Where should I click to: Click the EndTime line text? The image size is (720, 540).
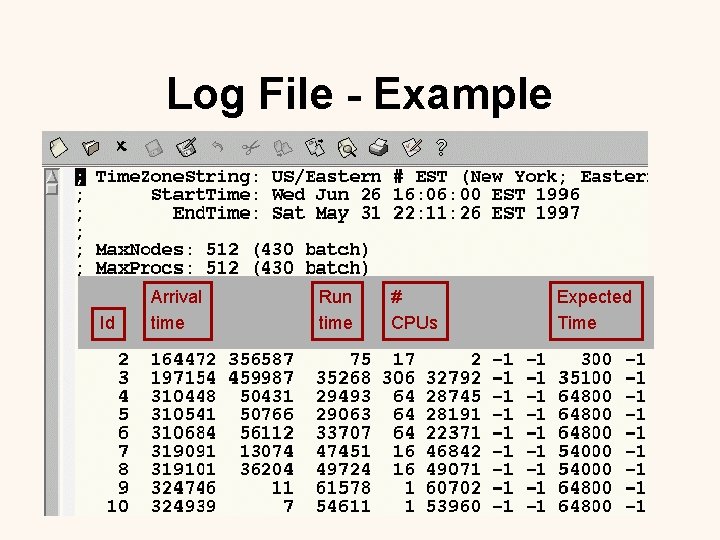(x=377, y=213)
